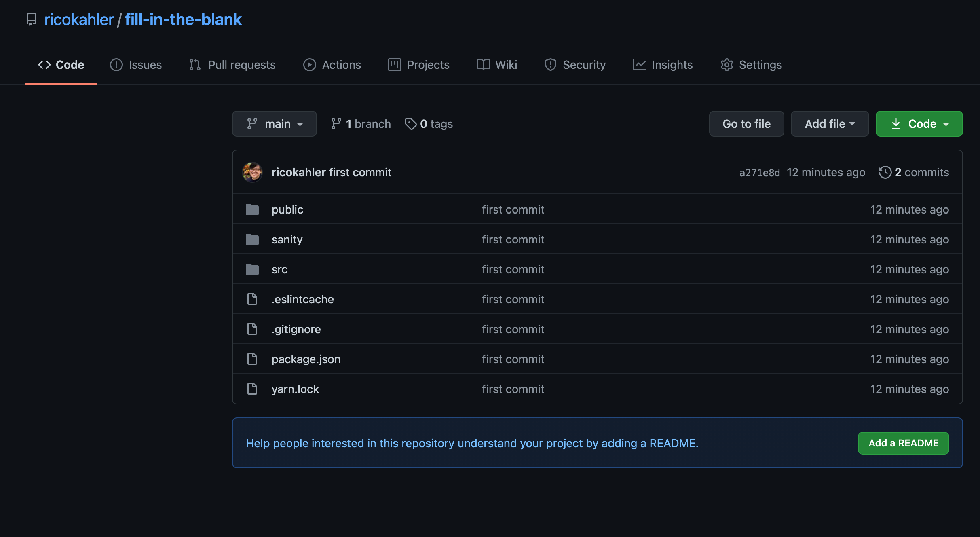This screenshot has height=537, width=980.
Task: Click the repository icon beside ricokahler
Action: [32, 19]
